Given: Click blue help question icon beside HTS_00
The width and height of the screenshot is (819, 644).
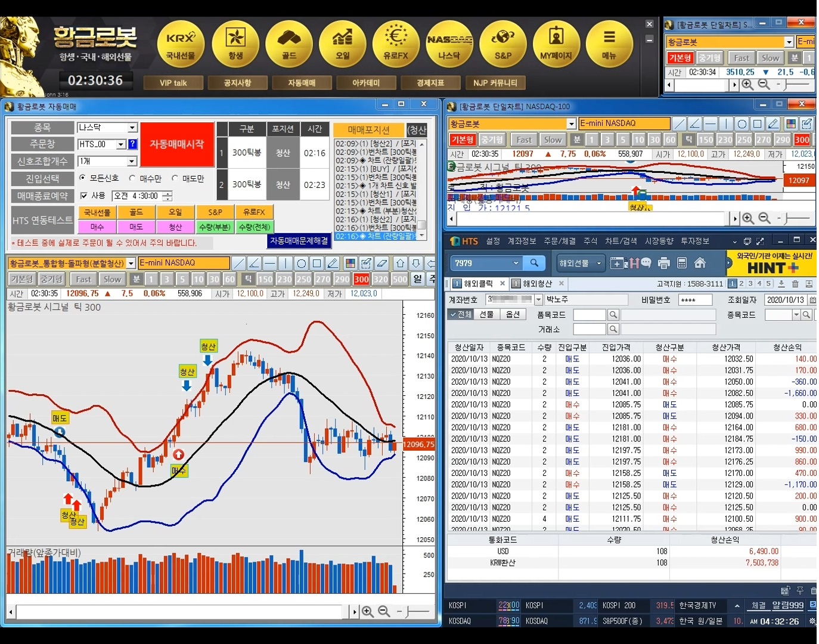Looking at the screenshot, I should [x=132, y=144].
